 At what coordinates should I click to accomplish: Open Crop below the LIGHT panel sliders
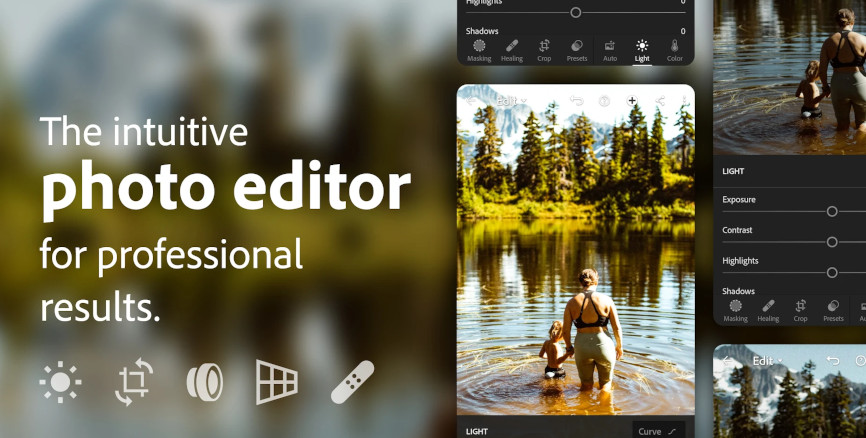[x=800, y=311]
